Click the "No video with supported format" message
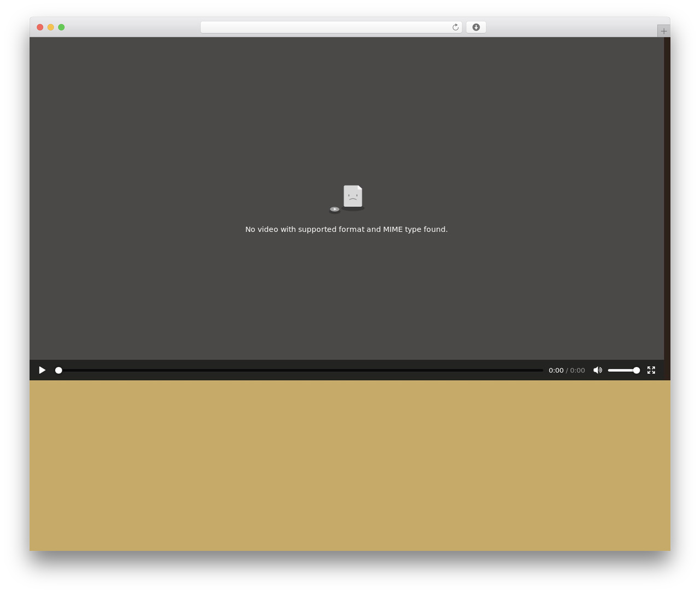The height and width of the screenshot is (593, 700). (x=347, y=229)
